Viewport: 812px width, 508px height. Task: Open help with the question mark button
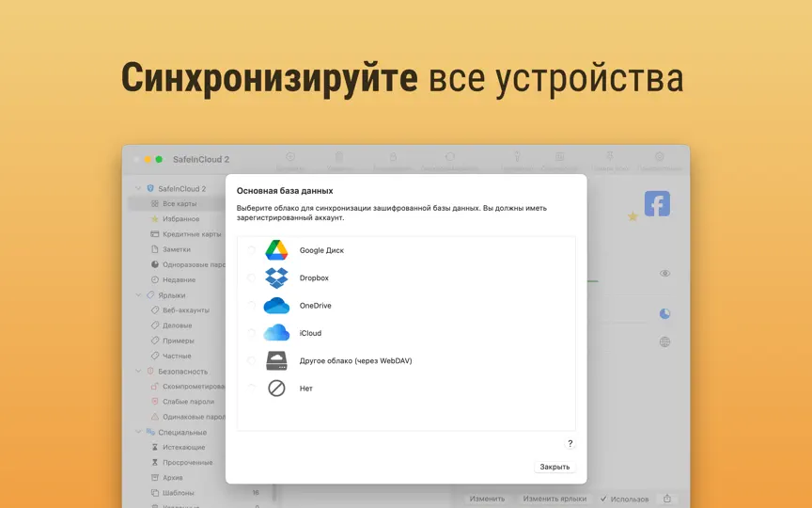(x=570, y=443)
